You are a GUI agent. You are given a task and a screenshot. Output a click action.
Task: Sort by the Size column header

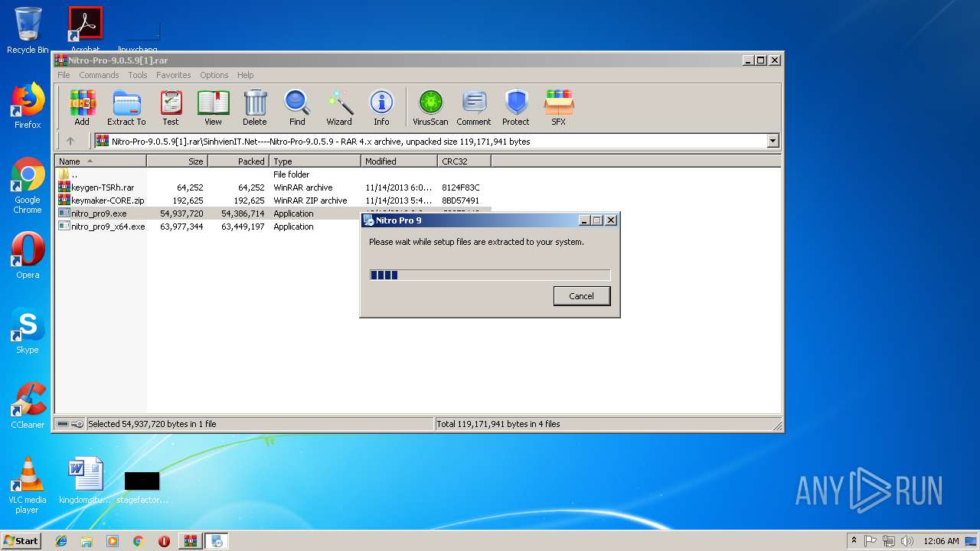[178, 161]
